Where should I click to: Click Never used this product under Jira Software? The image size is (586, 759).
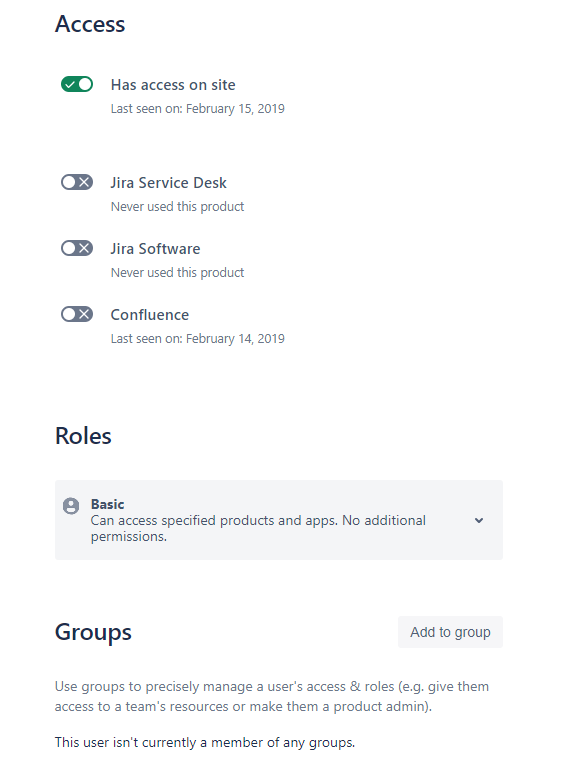click(178, 273)
